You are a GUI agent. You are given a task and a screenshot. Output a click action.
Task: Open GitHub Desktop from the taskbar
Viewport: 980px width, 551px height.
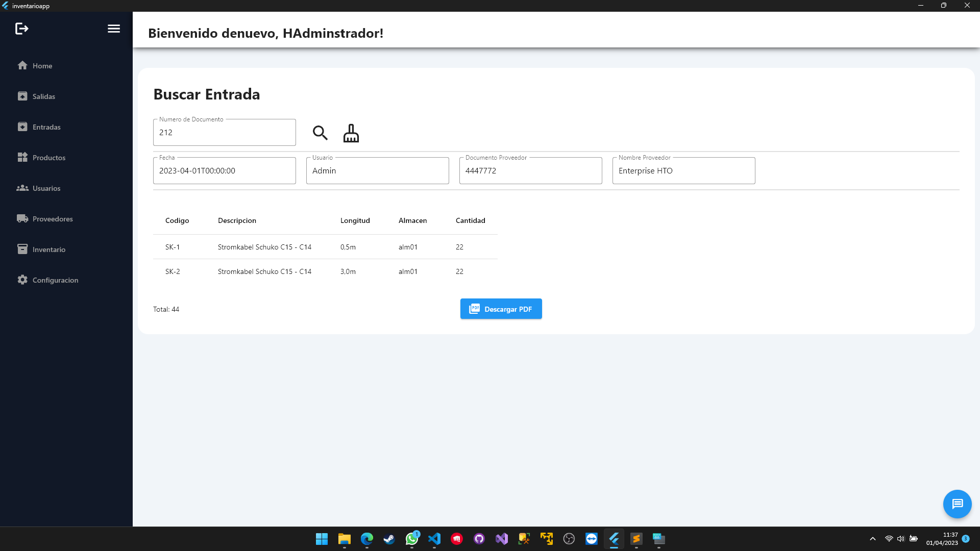[x=479, y=539]
